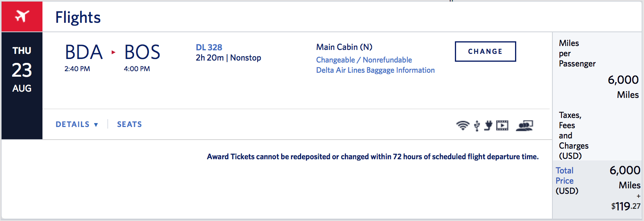Open Delta Air Lines Baggage Information
The image size is (644, 221).
click(x=375, y=70)
